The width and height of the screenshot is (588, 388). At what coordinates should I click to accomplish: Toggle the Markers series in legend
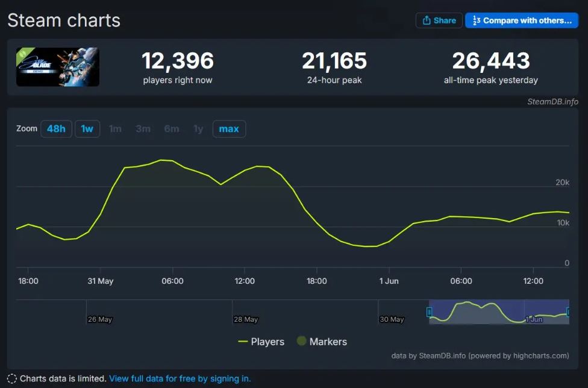(x=322, y=342)
